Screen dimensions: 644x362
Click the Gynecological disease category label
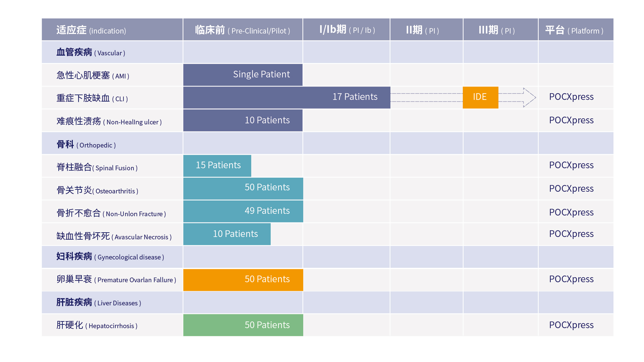pyautogui.click(x=110, y=257)
